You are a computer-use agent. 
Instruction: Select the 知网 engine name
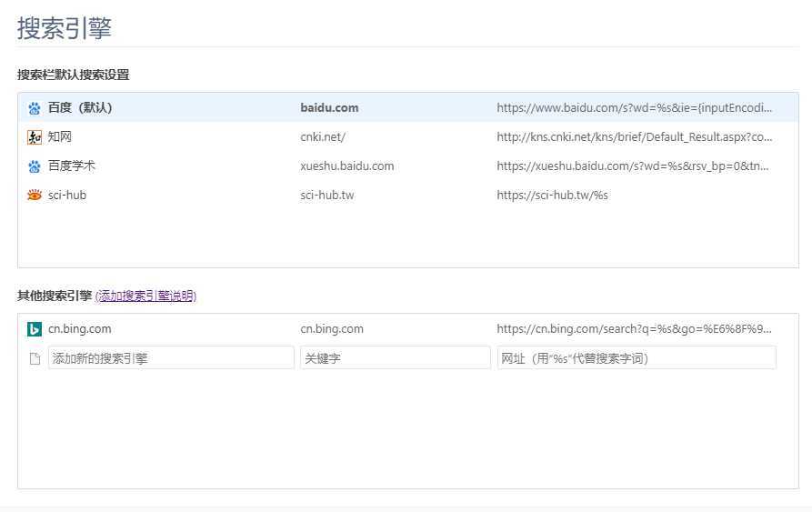click(x=59, y=136)
